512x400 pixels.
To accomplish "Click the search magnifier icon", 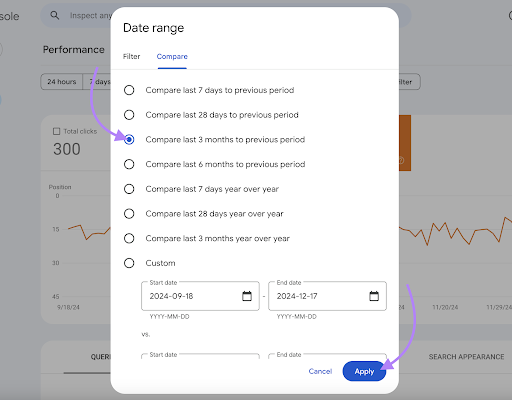I will click(55, 15).
